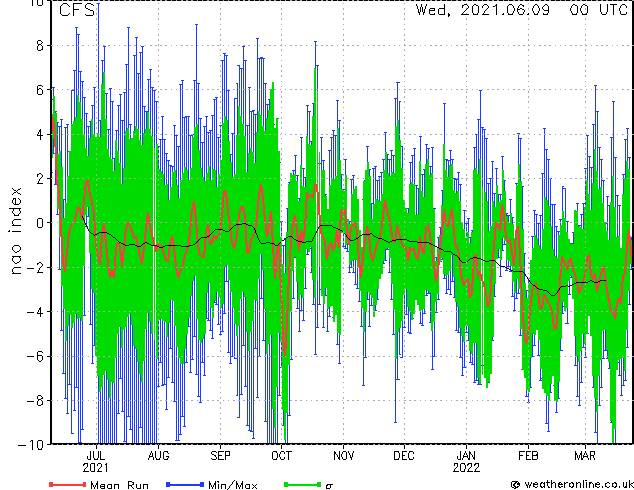Click the y-axis value 6
The height and width of the screenshot is (490, 634).
[x=40, y=90]
